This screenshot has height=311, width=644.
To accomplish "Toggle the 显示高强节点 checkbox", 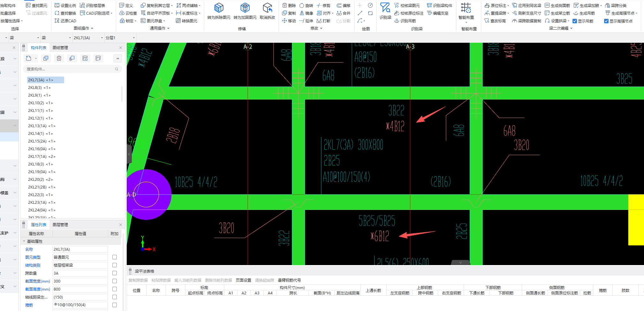I will tap(606, 21).
